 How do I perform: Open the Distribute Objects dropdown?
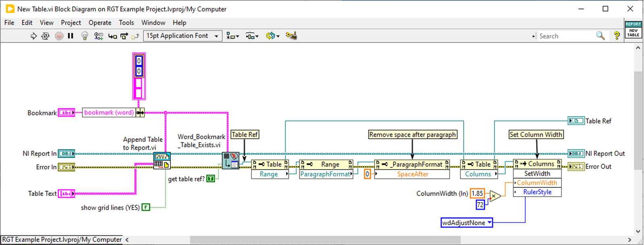[252, 36]
